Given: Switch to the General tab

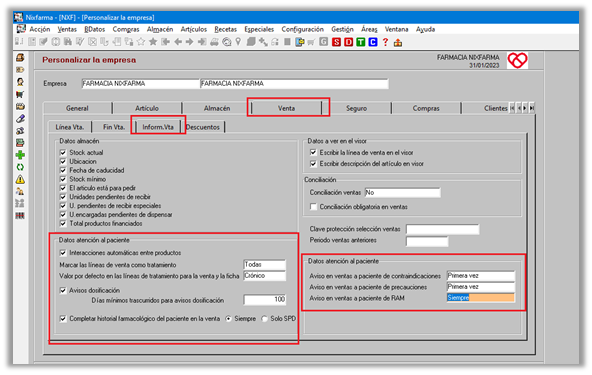Looking at the screenshot, I should (x=77, y=108).
